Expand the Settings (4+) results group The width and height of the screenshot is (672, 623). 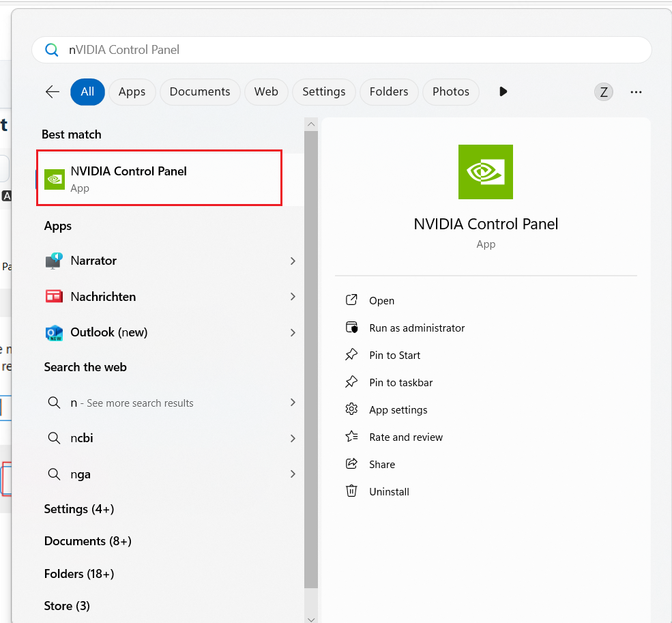click(79, 509)
